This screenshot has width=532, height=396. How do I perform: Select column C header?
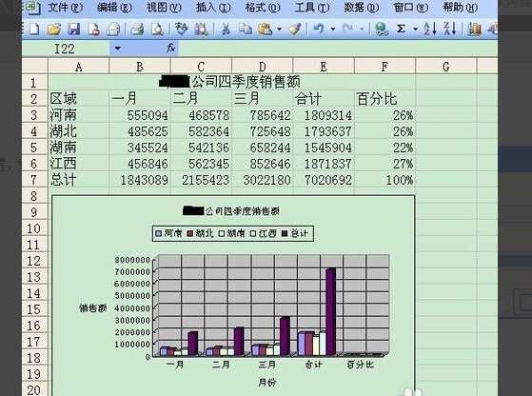coord(201,67)
